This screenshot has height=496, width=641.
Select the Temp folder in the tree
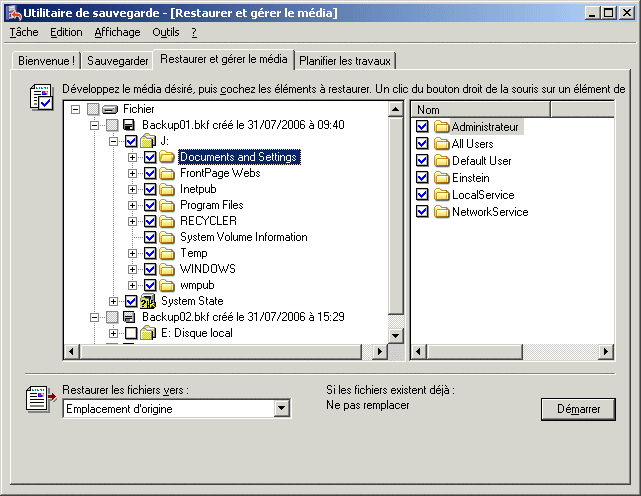point(193,253)
